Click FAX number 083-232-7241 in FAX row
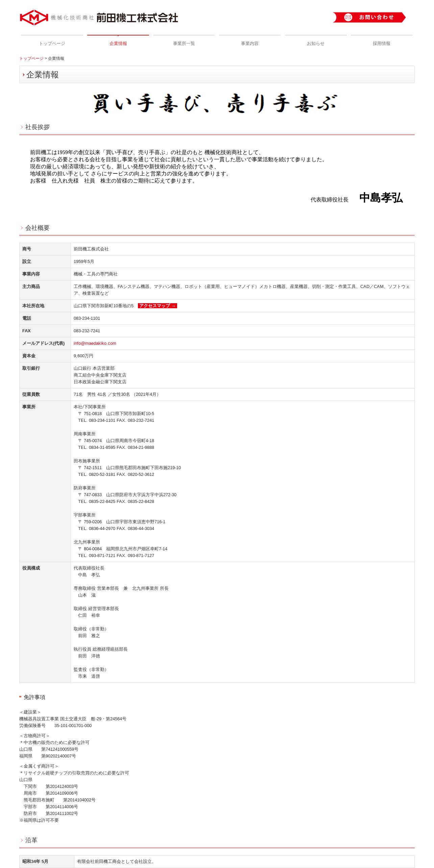 87,331
